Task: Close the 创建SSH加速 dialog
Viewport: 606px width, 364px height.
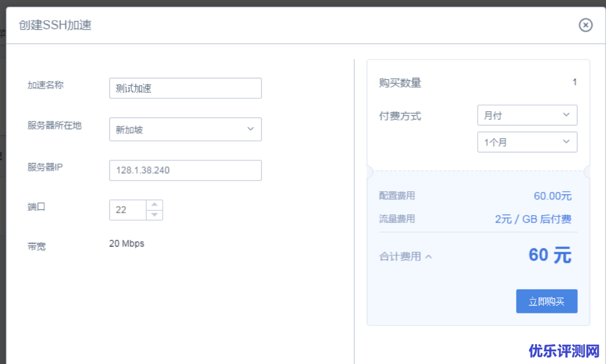Action: point(586,25)
